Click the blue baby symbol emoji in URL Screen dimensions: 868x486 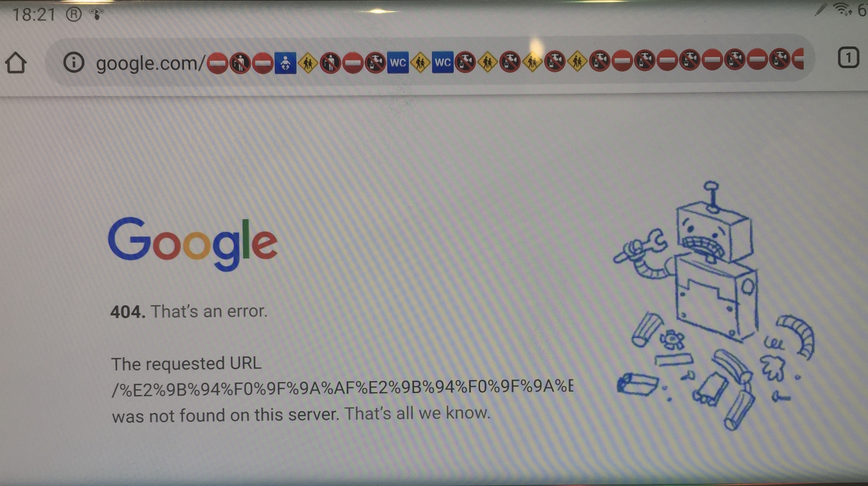pos(285,63)
